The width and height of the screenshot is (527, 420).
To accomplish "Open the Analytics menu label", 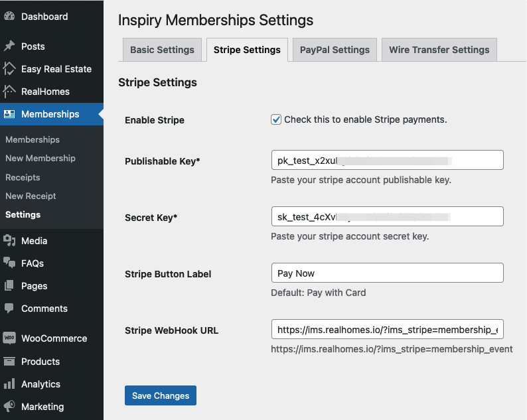I will click(40, 384).
